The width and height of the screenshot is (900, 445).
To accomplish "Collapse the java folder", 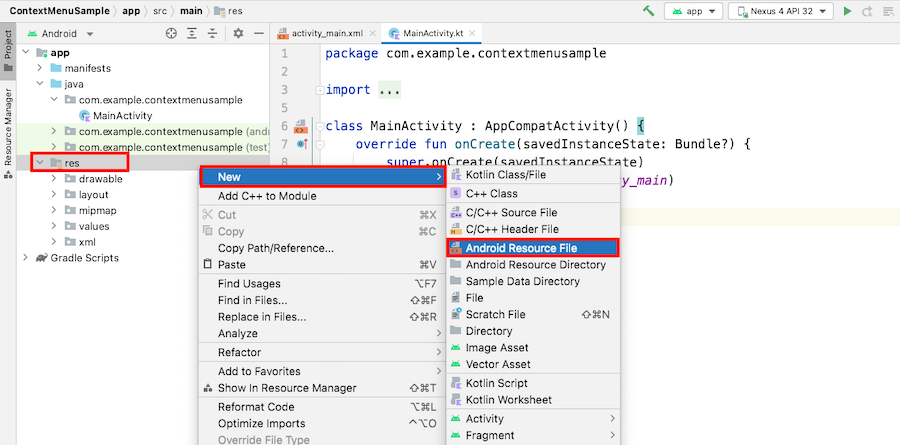I will pos(40,84).
